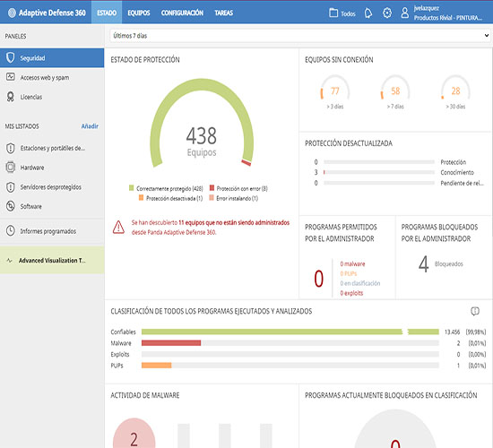
Task: Click the 0 exploits link
Action: point(351,293)
